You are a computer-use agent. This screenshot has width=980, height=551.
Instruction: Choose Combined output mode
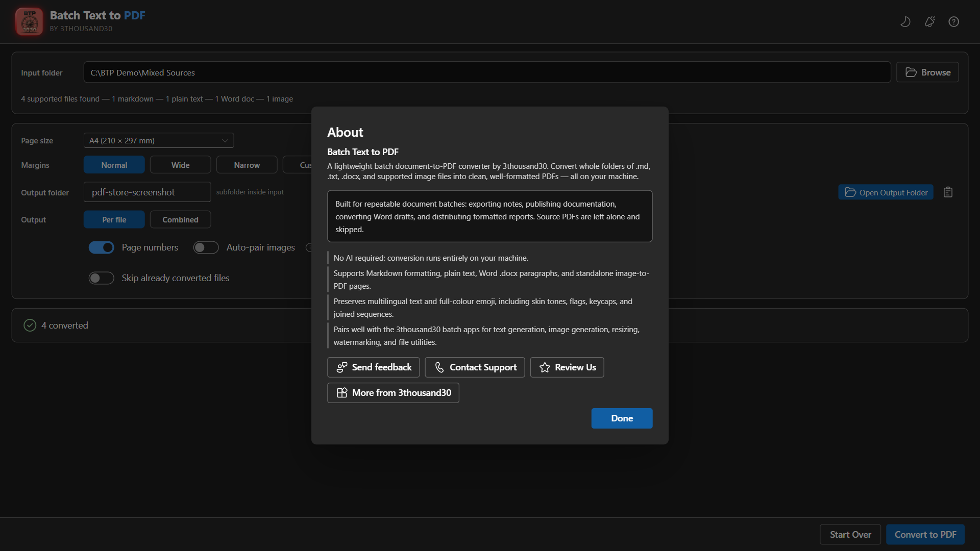click(181, 219)
